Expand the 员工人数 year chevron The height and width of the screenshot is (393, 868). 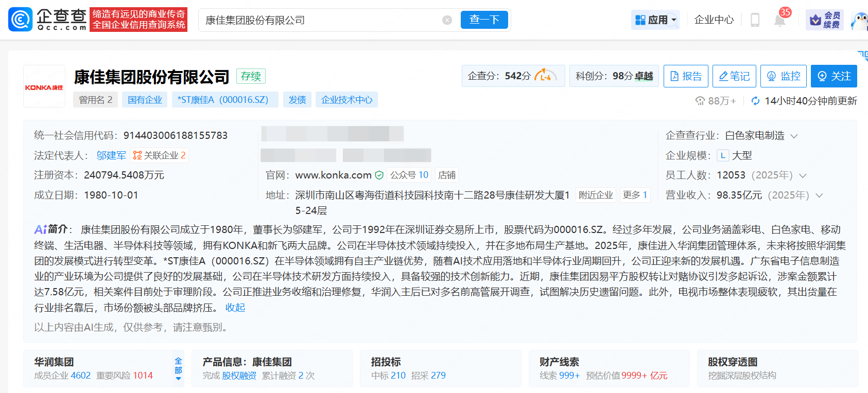(x=803, y=176)
